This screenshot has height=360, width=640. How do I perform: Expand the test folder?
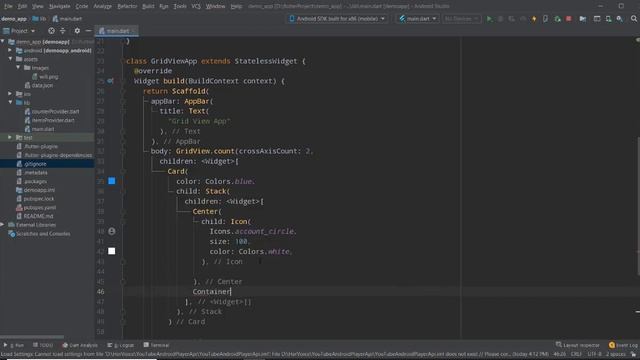(x=10, y=137)
